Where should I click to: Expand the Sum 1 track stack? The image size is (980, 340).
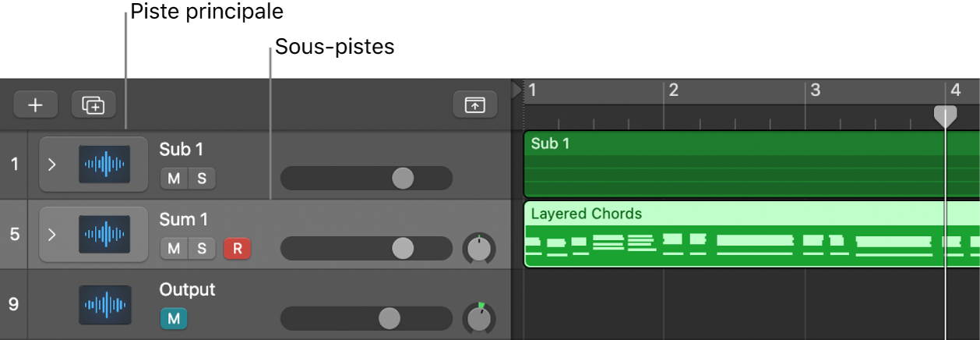tap(52, 235)
